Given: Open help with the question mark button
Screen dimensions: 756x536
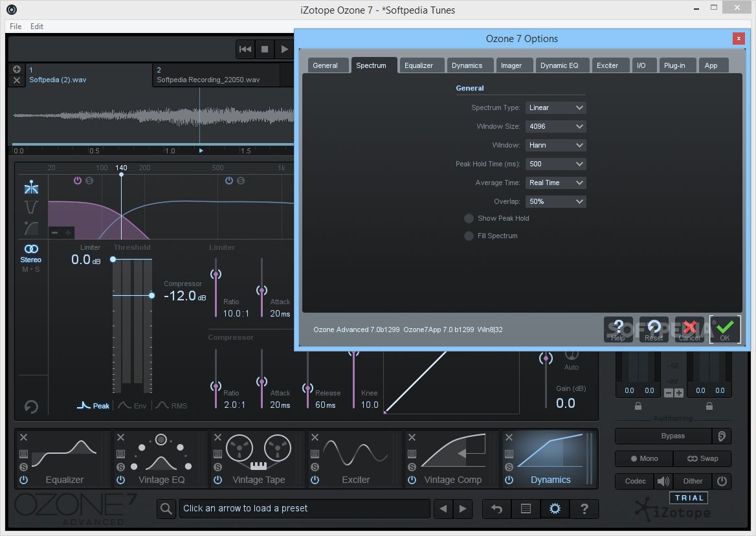Looking at the screenshot, I should tap(584, 509).
